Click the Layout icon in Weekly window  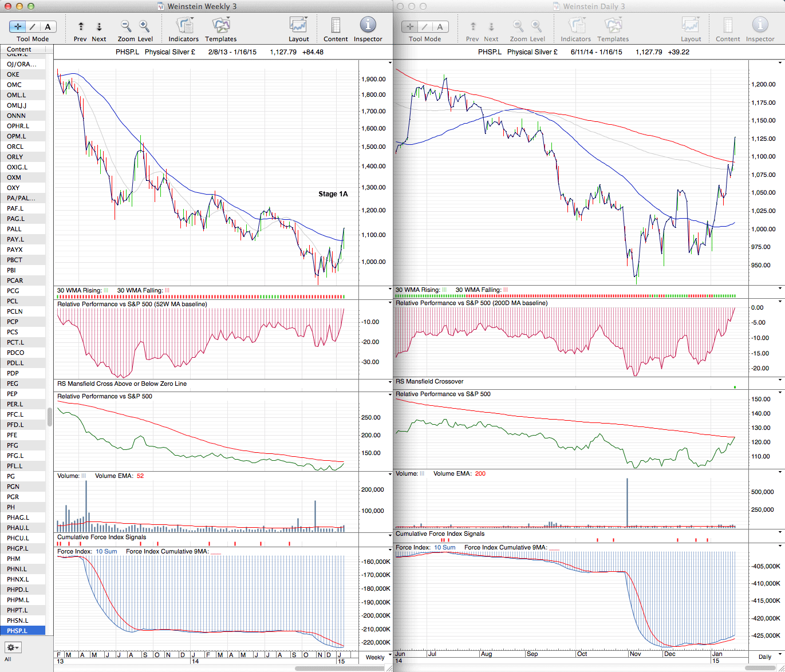[298, 26]
